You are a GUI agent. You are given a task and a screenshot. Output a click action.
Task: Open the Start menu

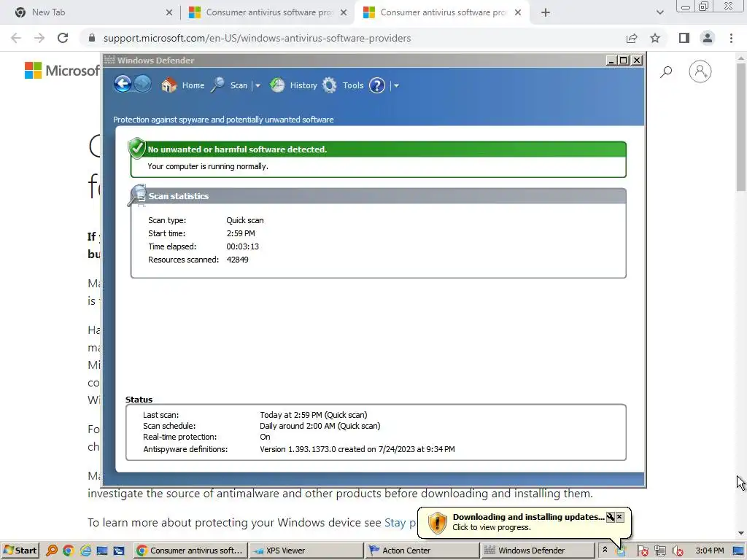[x=20, y=551]
